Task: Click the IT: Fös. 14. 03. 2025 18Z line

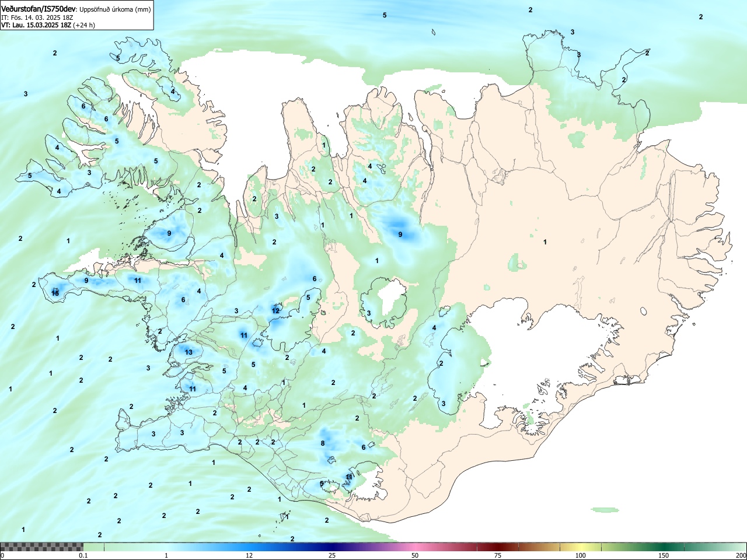Action: click(x=37, y=17)
